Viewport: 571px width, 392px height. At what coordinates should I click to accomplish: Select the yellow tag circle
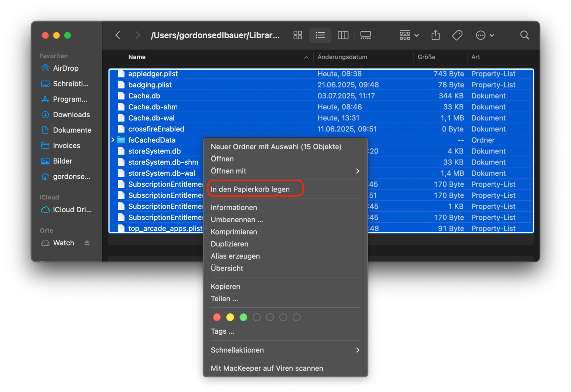tap(230, 317)
